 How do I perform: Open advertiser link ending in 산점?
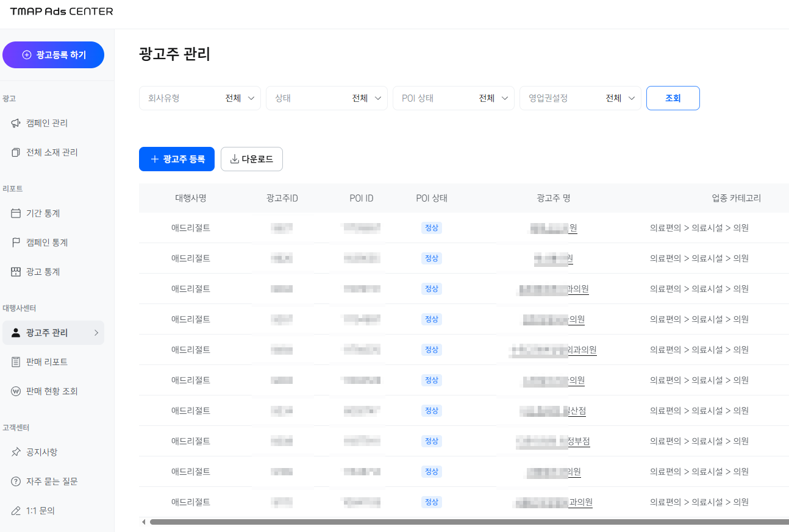(x=554, y=411)
